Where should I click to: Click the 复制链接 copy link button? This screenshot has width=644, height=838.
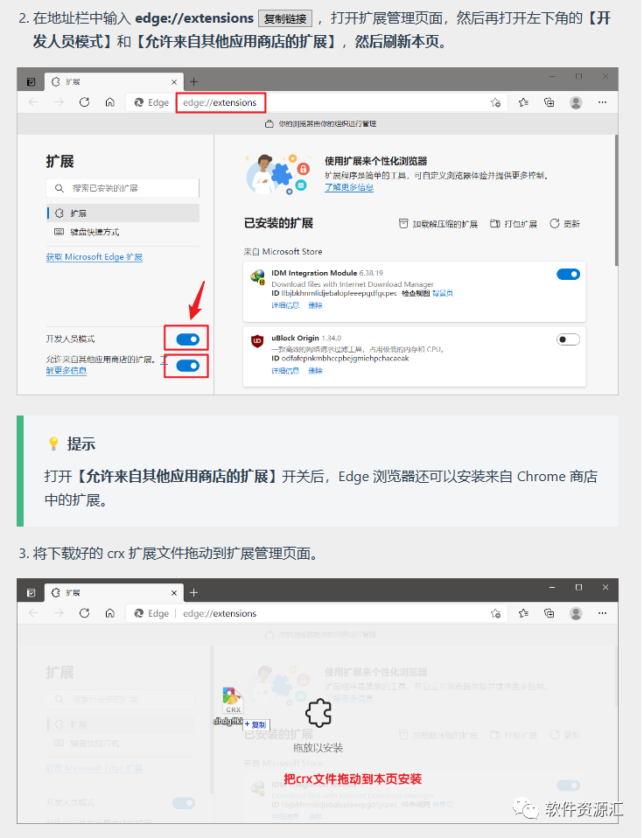pos(285,18)
